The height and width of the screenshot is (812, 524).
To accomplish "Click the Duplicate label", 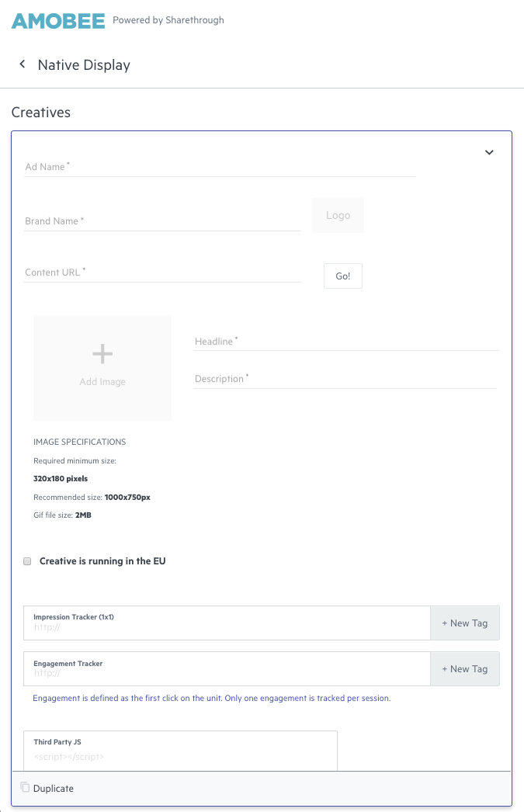I will (54, 788).
